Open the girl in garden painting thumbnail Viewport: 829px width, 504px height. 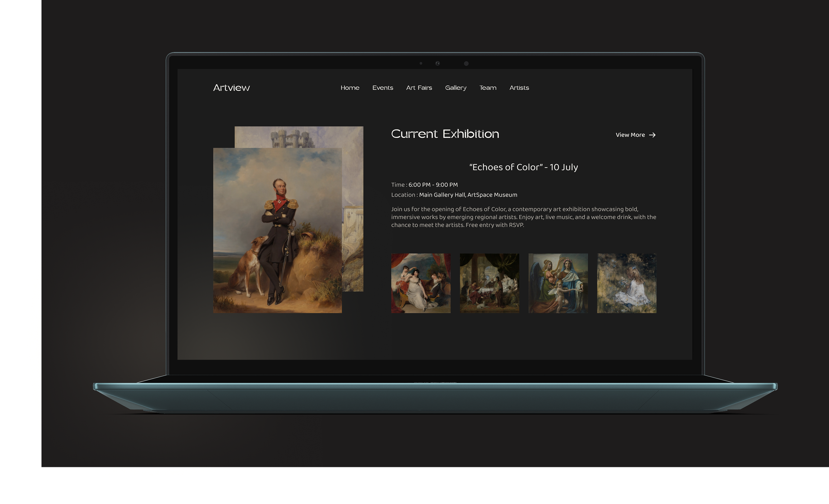pos(627,283)
